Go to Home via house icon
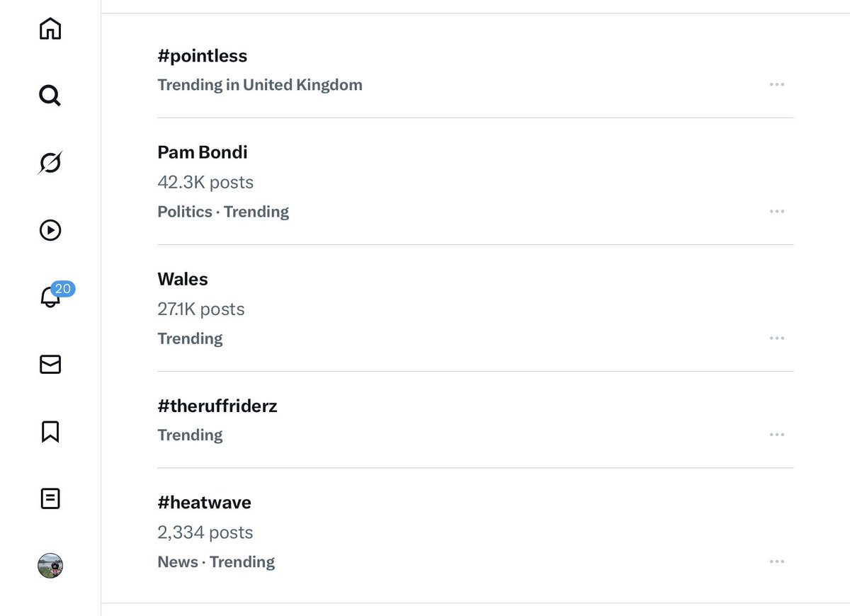This screenshot has width=850, height=616. 50,28
